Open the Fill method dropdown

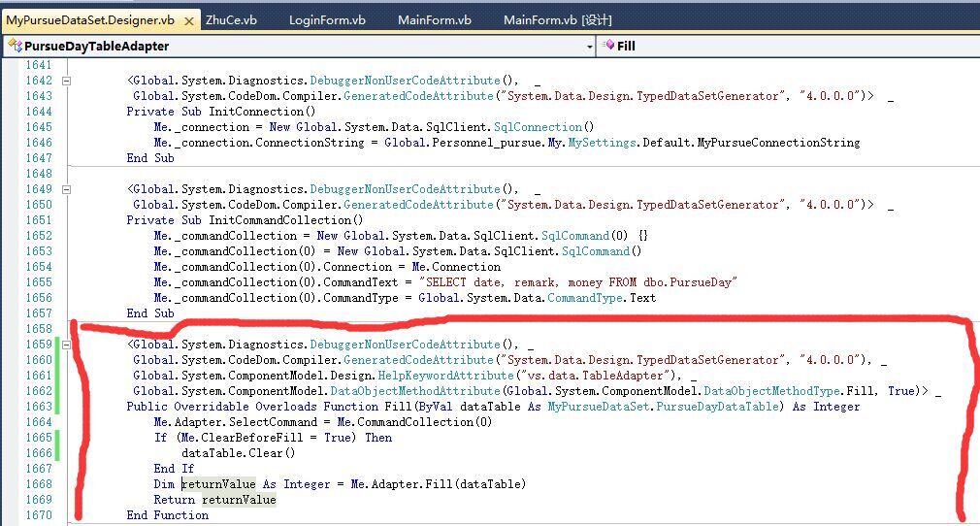pyautogui.click(x=788, y=47)
